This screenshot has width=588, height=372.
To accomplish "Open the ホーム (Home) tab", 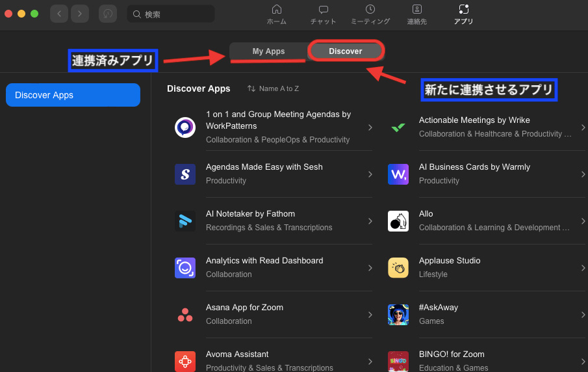I will [x=276, y=15].
